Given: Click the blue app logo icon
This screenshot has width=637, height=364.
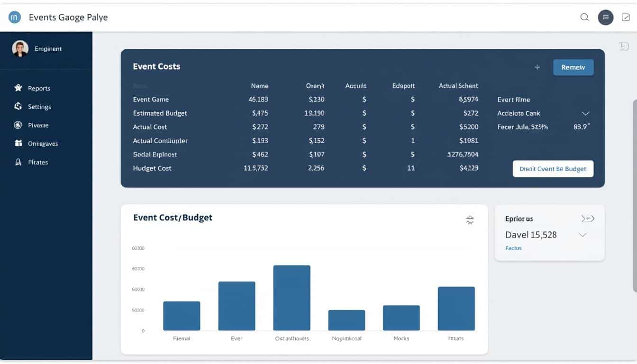Looking at the screenshot, I should [x=15, y=18].
